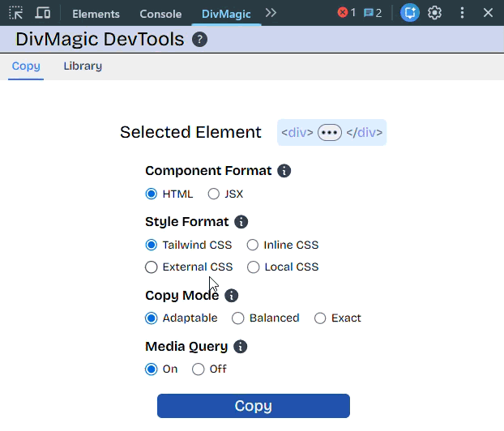
Task: Open DevTools settings gear
Action: pyautogui.click(x=434, y=13)
